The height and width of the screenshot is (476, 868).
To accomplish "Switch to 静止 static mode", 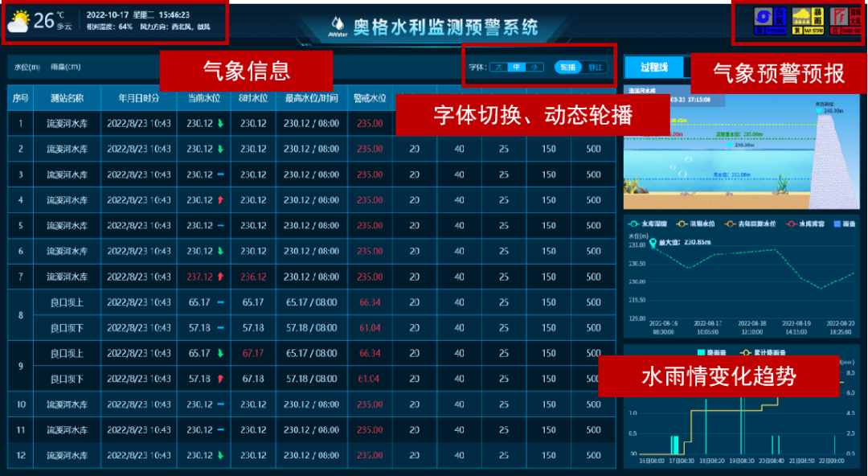I will [594, 68].
